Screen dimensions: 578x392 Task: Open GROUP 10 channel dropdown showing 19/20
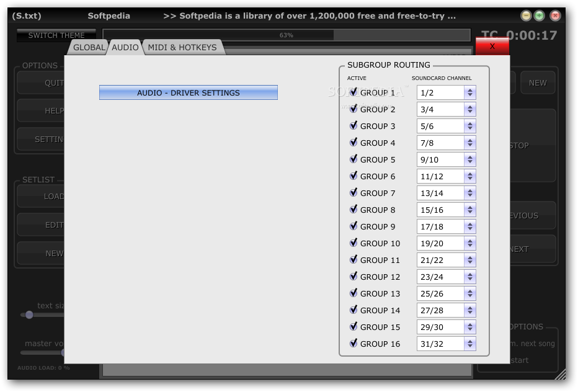pyautogui.click(x=446, y=243)
